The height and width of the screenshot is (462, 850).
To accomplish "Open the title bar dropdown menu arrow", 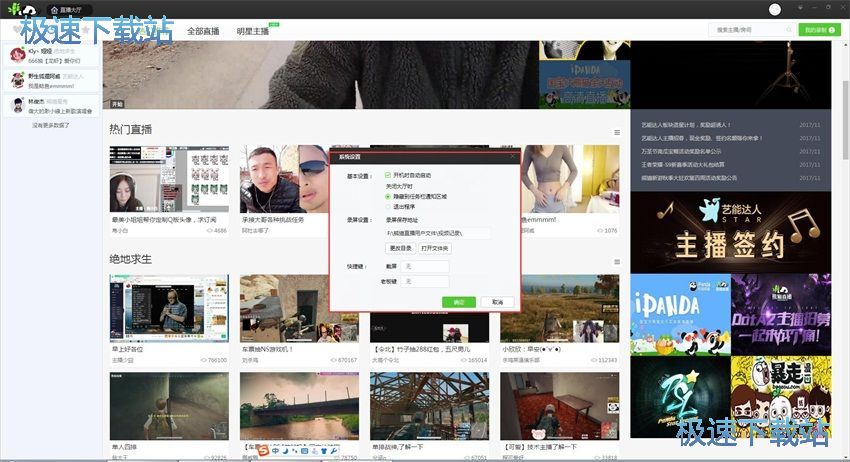I will coord(800,8).
